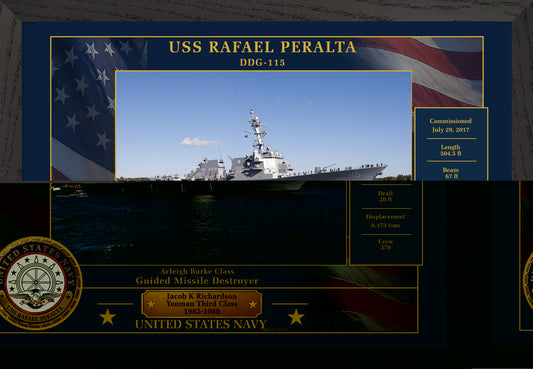Screen dimensions: 533x369
Task: Click the 67 ft value
Action: click(x=451, y=176)
